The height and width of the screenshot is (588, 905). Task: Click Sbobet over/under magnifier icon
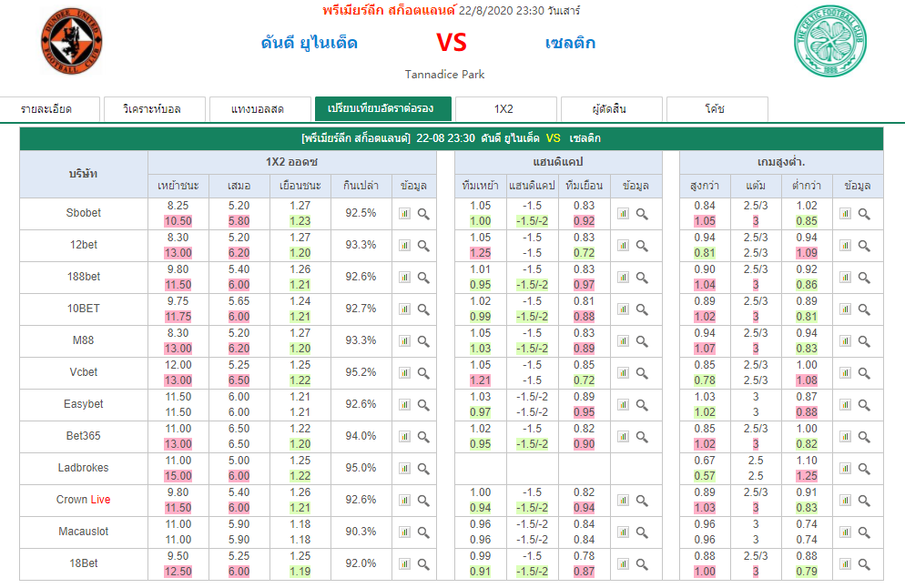pyautogui.click(x=864, y=214)
